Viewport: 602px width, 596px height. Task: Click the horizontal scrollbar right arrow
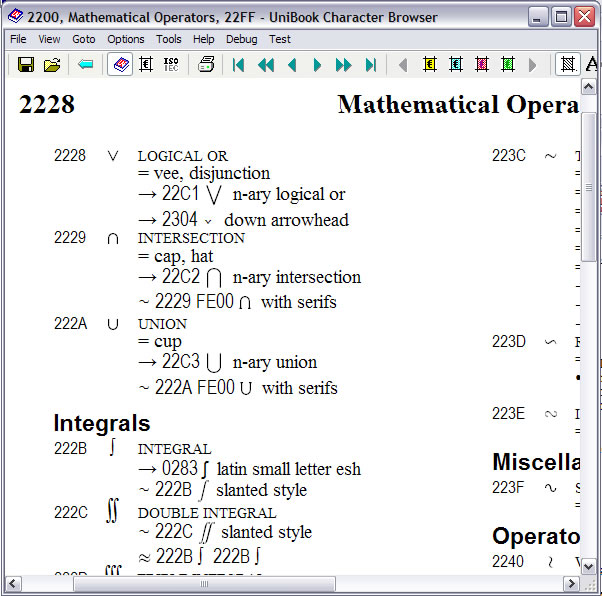point(571,584)
